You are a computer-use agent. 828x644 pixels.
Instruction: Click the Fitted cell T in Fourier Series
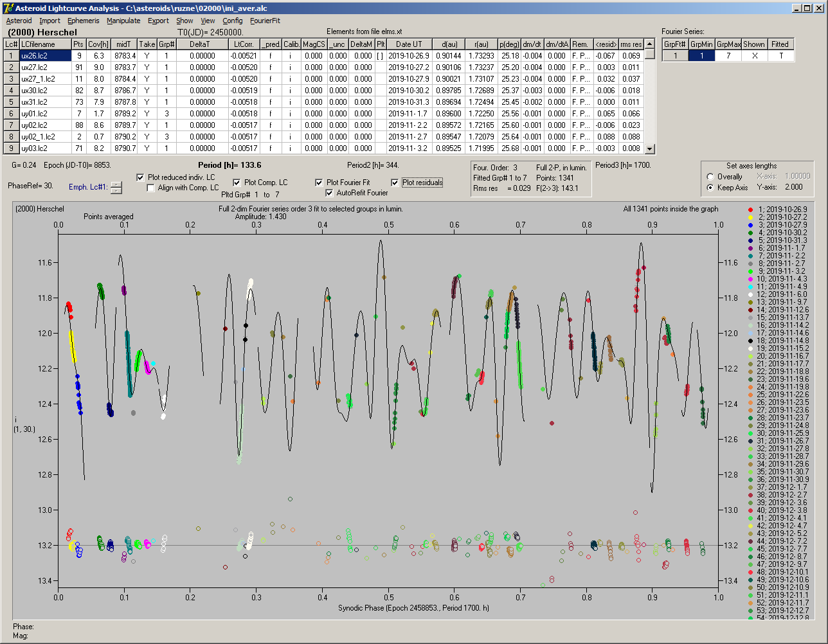coord(780,56)
